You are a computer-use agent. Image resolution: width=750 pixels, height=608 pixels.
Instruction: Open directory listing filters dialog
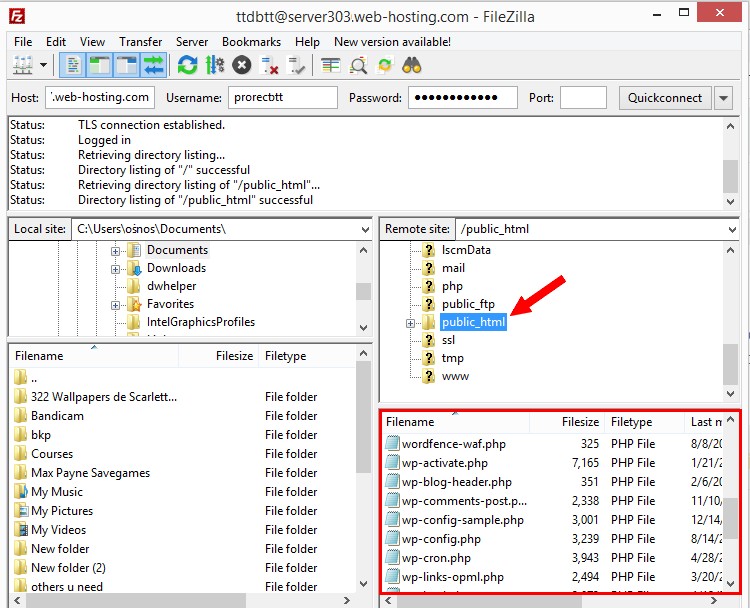tap(331, 65)
